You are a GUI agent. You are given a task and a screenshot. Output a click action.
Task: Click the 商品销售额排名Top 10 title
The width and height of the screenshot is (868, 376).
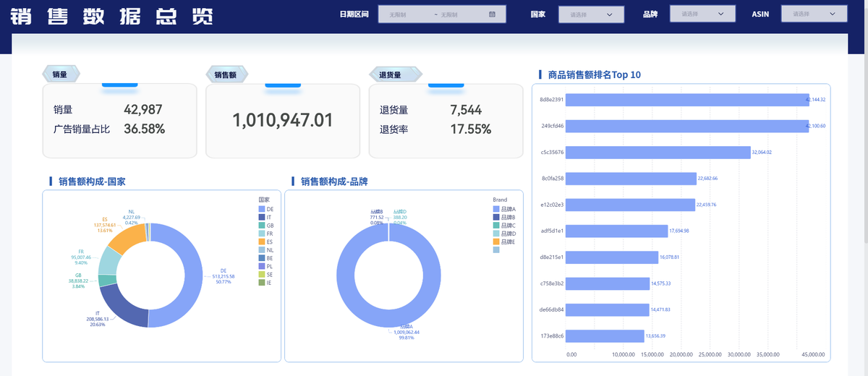[x=595, y=74]
